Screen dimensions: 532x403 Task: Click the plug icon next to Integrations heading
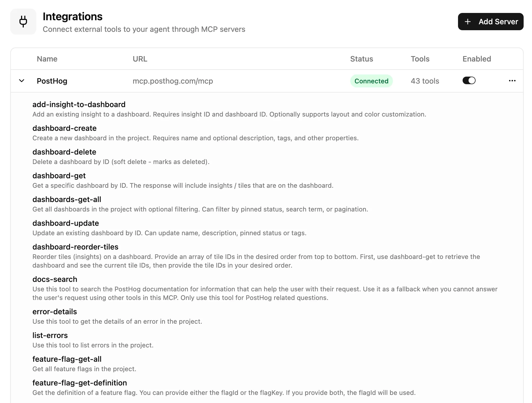click(x=23, y=21)
